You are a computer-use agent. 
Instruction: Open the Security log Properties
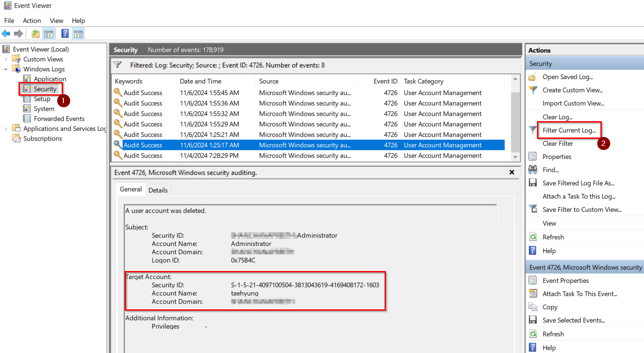(x=556, y=156)
